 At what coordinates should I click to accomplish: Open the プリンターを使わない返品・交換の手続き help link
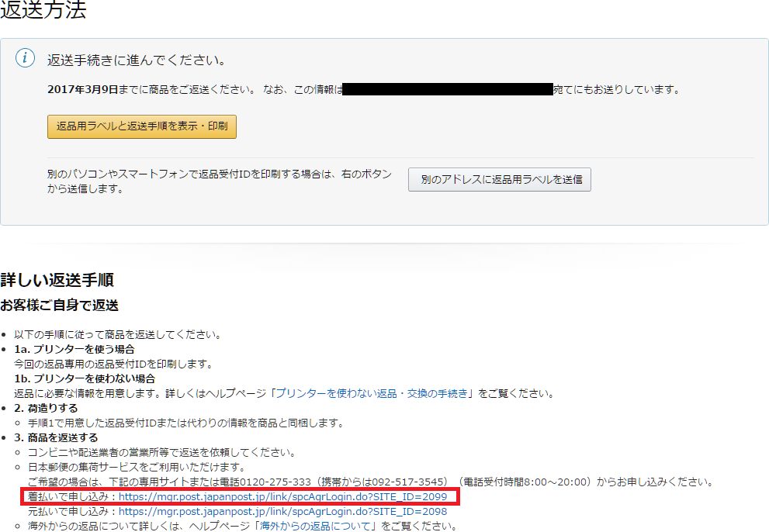point(372,393)
